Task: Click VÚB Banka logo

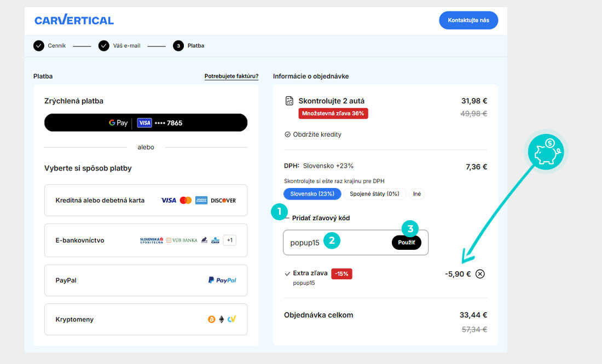Action: point(182,240)
